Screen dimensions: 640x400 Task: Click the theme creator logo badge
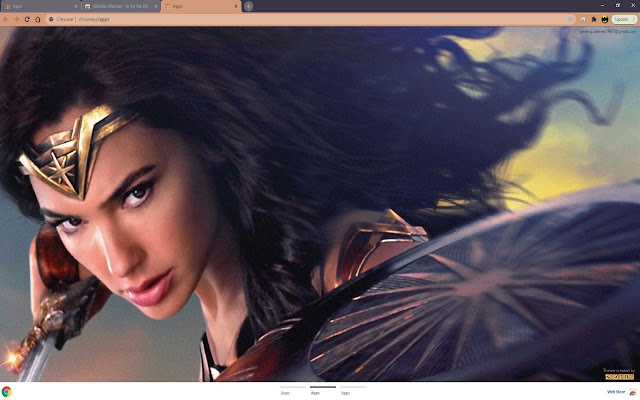[x=620, y=377]
